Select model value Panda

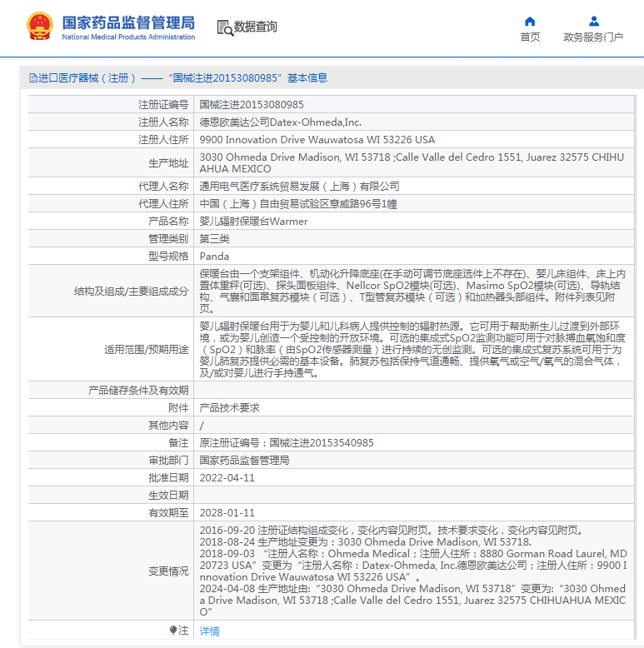214,257
